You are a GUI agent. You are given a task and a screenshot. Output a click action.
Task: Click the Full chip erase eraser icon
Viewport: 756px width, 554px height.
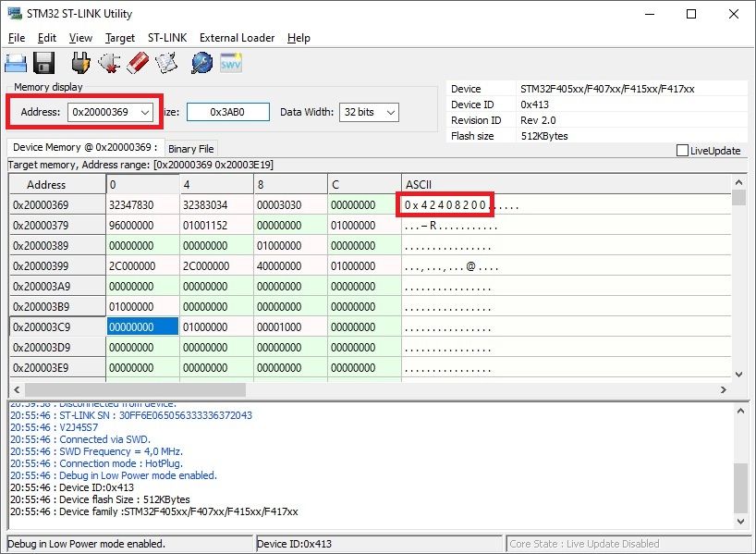(138, 63)
